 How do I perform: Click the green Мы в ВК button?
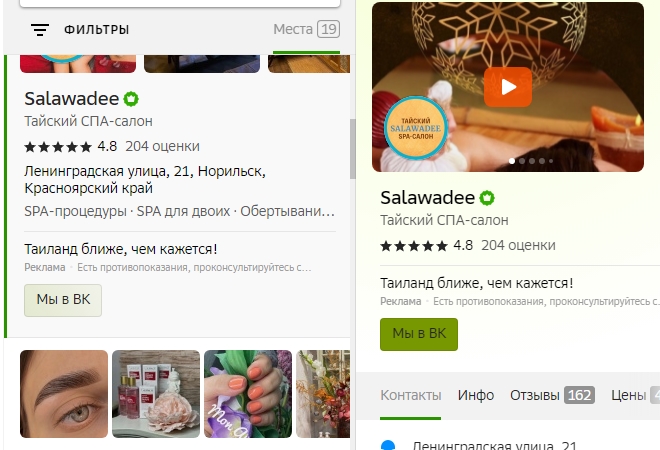click(419, 334)
